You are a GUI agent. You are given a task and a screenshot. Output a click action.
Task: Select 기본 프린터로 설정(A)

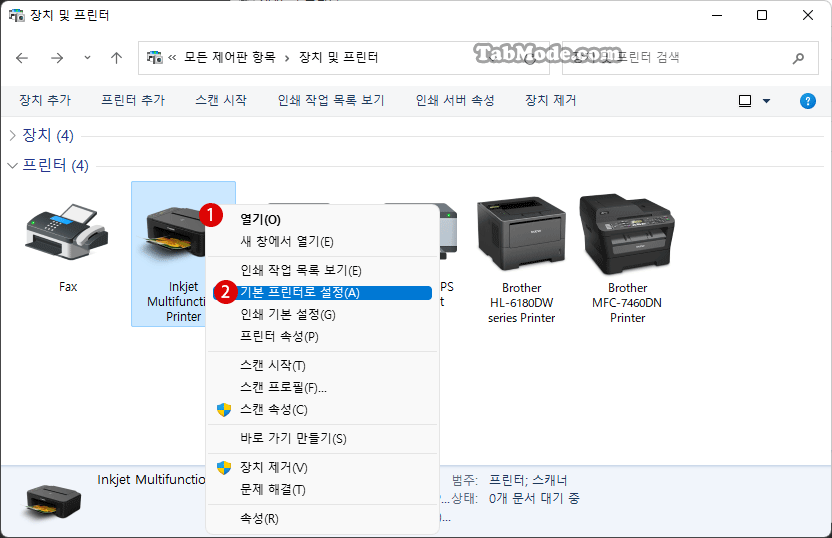pyautogui.click(x=322, y=292)
